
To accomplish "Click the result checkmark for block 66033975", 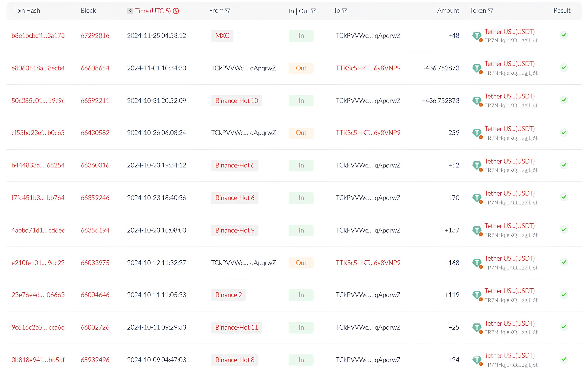I will point(564,262).
